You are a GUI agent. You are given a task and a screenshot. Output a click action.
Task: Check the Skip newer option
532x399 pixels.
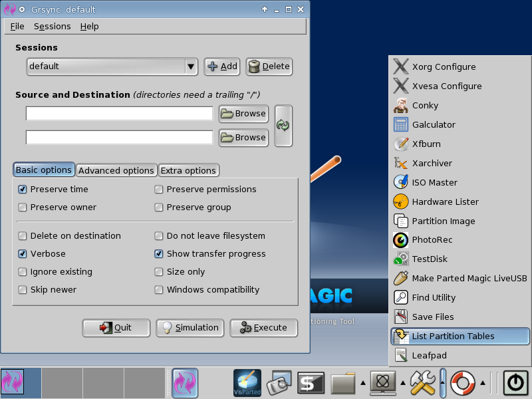[x=23, y=290]
